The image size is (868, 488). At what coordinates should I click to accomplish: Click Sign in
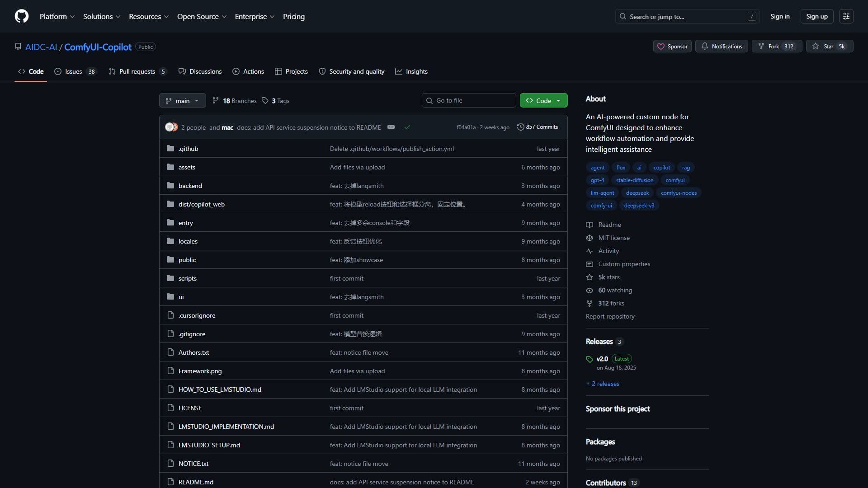click(x=780, y=16)
